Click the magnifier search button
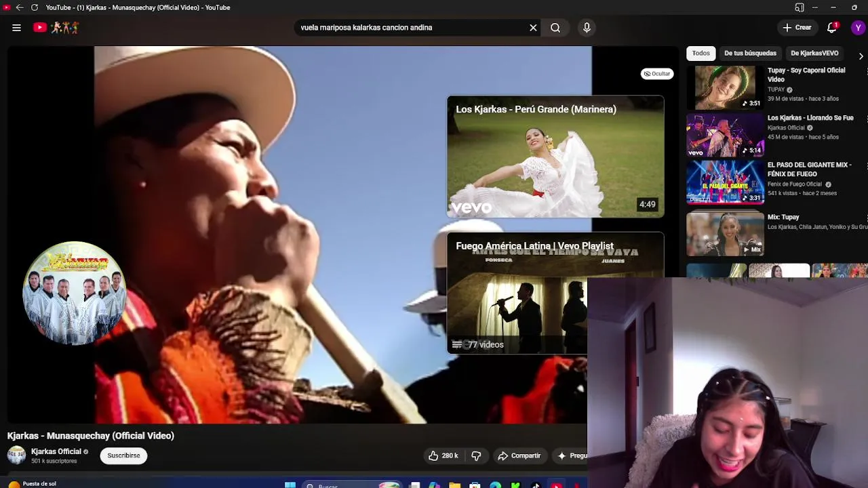 555,28
